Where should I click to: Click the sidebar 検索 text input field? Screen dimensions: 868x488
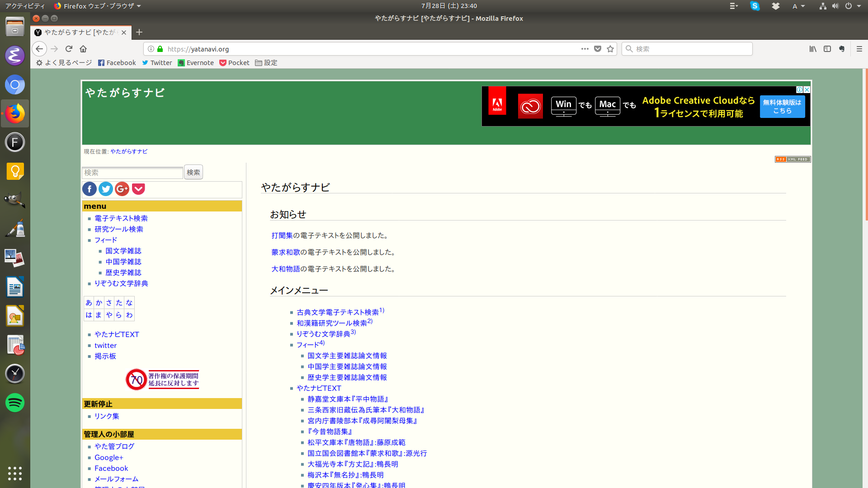point(132,173)
